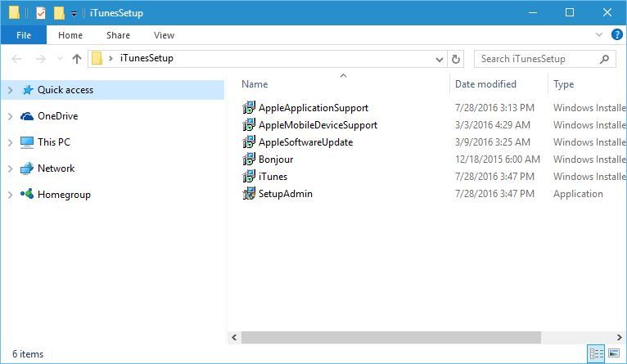Click the Properties checkmark icon in title bar

coord(40,13)
